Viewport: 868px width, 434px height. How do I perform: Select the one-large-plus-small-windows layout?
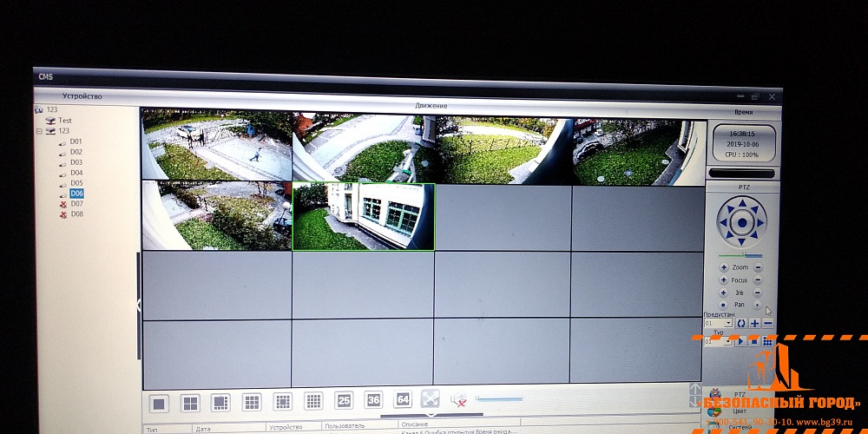(220, 403)
